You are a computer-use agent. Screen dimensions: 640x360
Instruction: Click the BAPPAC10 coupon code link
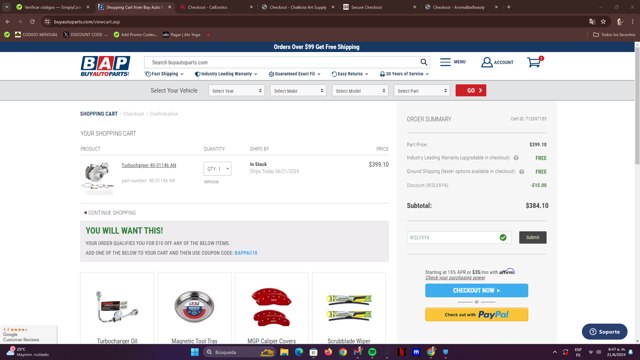coord(246,253)
